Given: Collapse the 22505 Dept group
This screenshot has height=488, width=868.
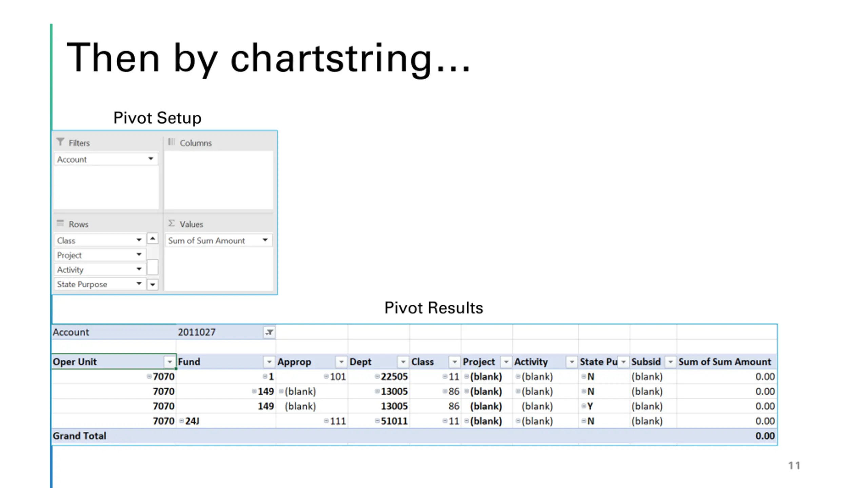Looking at the screenshot, I should 377,377.
